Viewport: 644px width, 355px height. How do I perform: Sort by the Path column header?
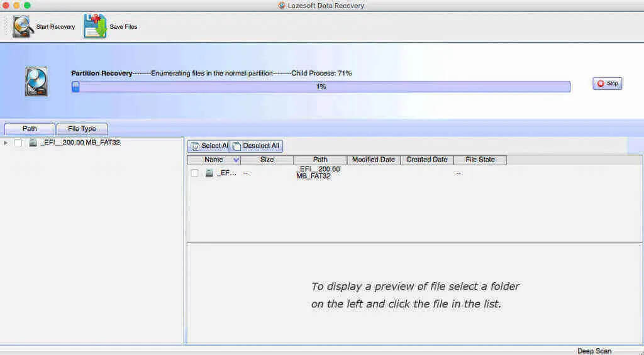click(x=320, y=160)
